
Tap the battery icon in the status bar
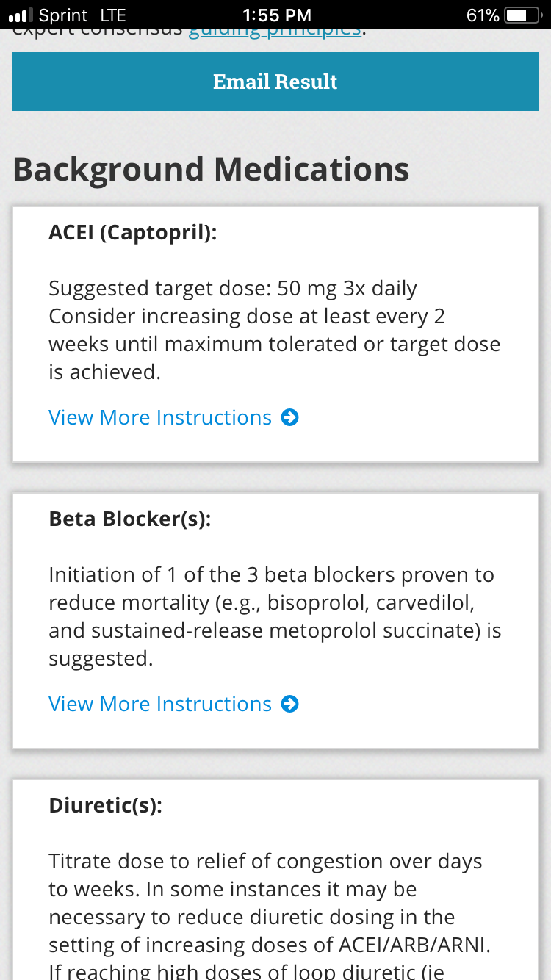click(x=522, y=15)
